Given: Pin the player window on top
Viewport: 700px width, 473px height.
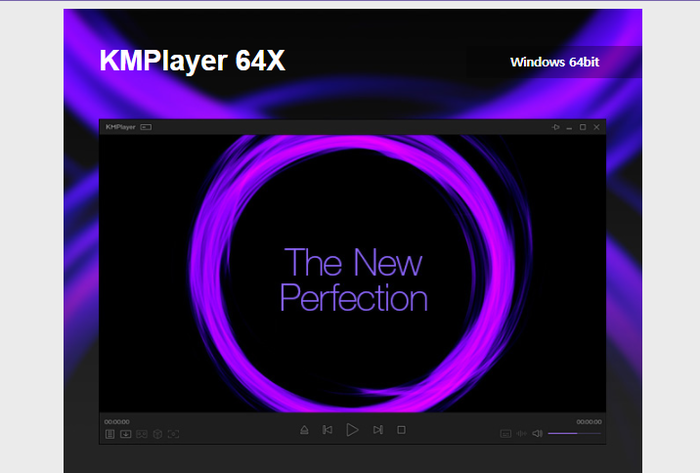Looking at the screenshot, I should [x=557, y=128].
